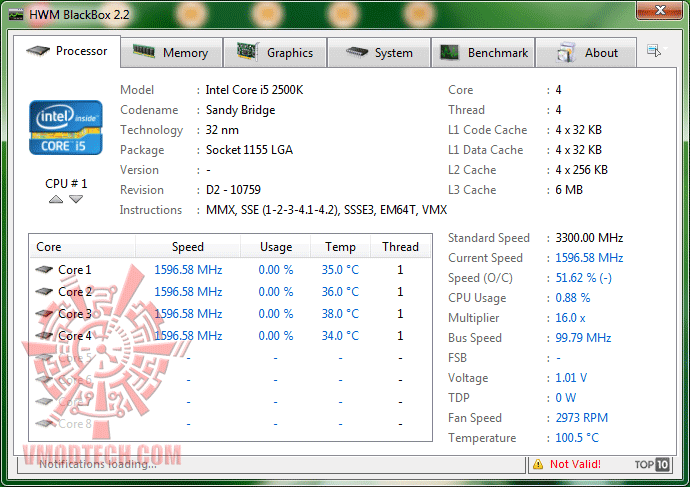The height and width of the screenshot is (487, 690).
Task: Click the Usage column header
Action: [276, 247]
